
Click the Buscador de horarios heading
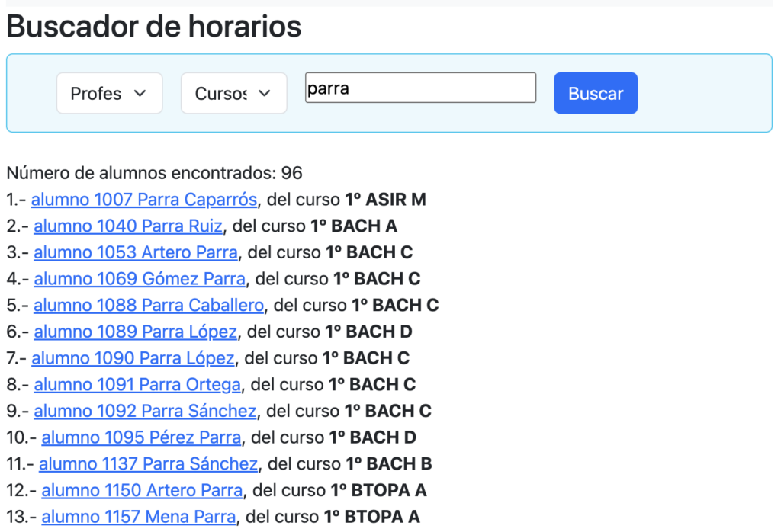coord(154,27)
